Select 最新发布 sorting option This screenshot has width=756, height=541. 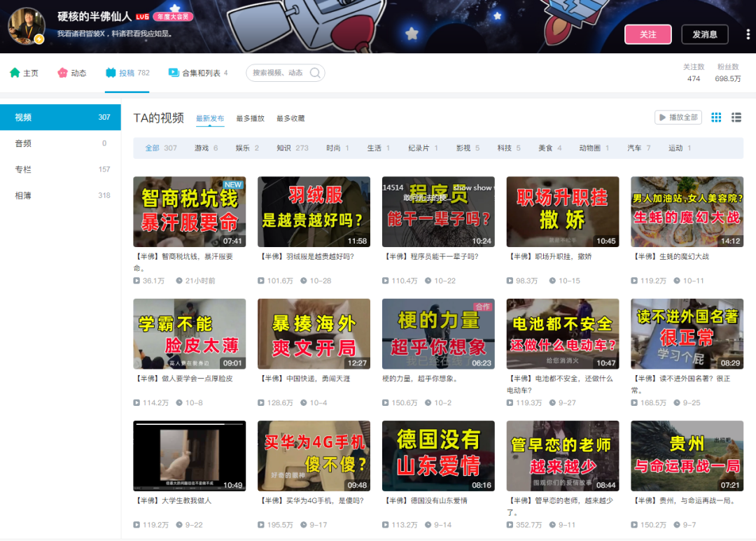210,118
